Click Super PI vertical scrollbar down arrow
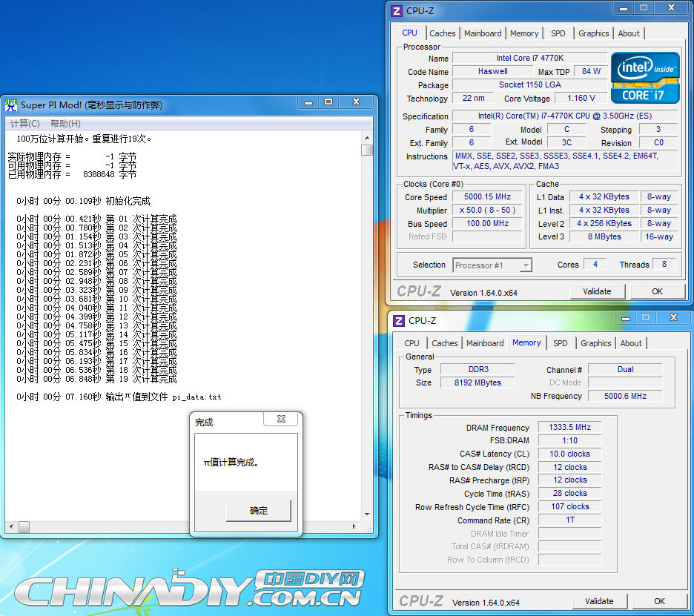Viewport: 694px width, 616px height. pos(367,514)
